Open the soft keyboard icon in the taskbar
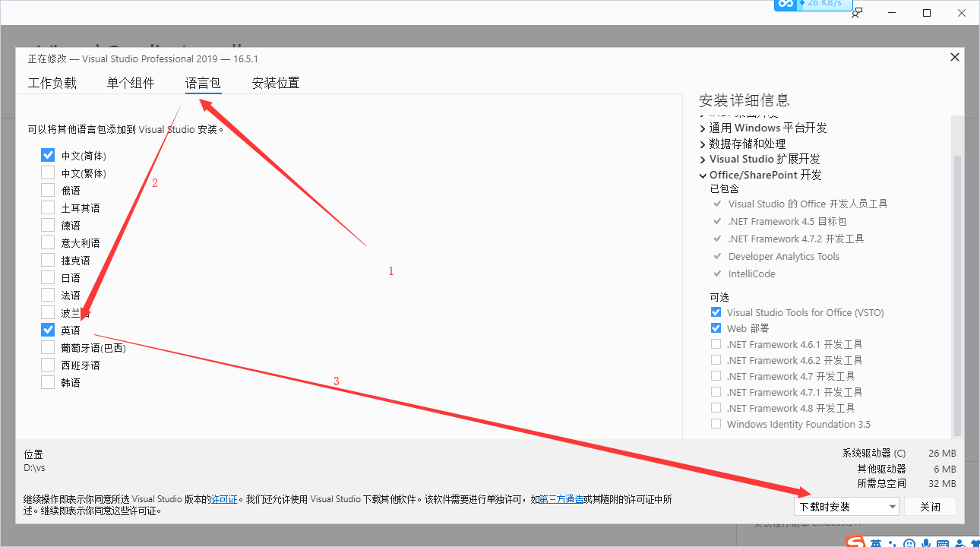 coord(943,542)
